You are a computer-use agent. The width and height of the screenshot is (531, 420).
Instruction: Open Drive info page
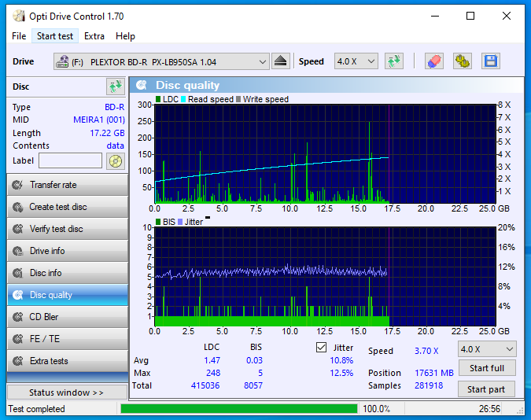coord(68,251)
